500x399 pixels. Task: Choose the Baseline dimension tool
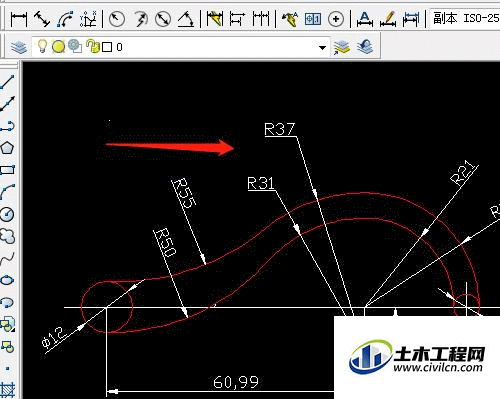pyautogui.click(x=237, y=19)
